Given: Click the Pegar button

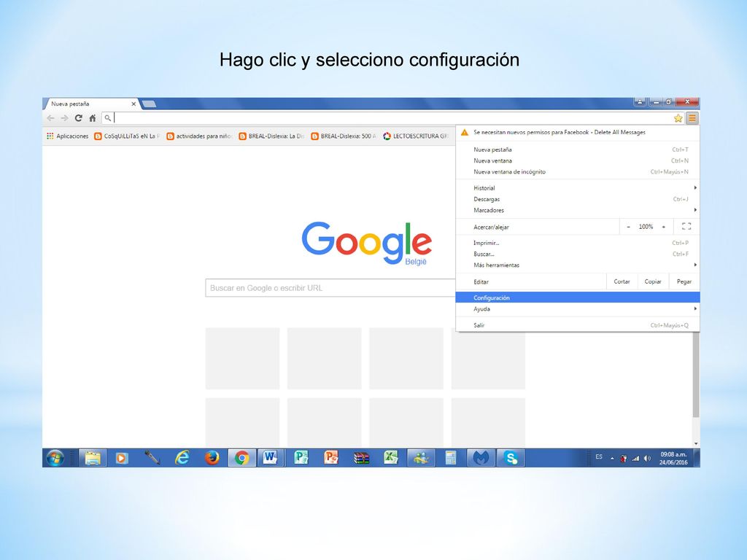Looking at the screenshot, I should 684,282.
